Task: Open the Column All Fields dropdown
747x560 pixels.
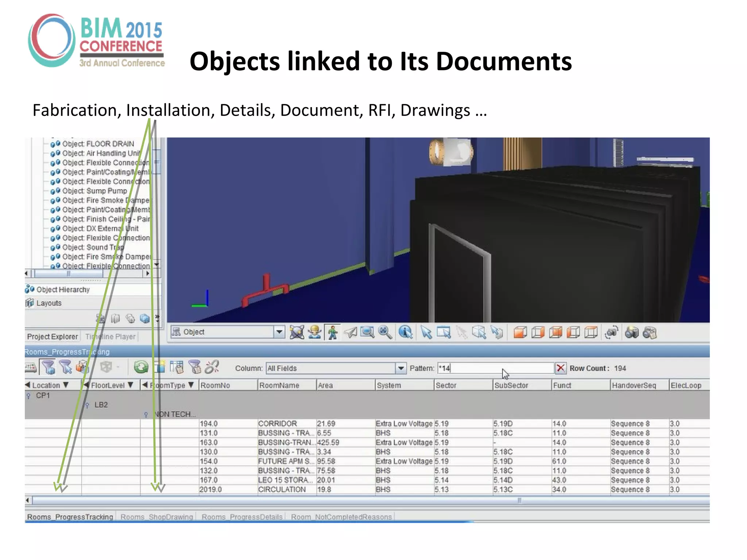Action: point(401,368)
